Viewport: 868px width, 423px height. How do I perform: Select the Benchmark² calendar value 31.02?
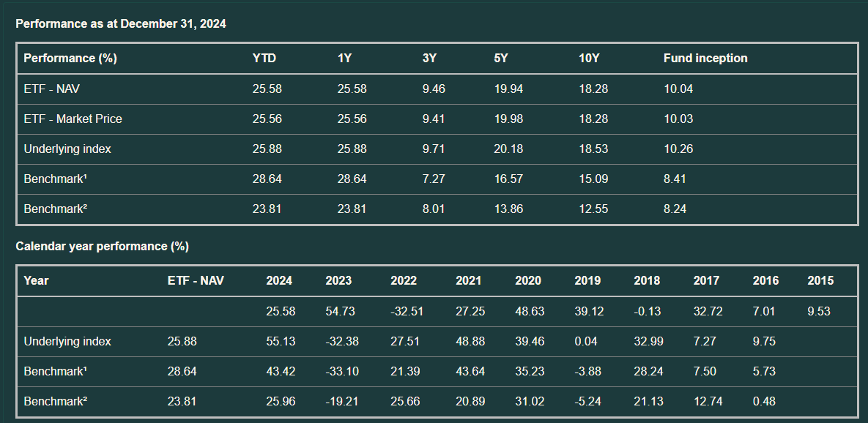530,401
